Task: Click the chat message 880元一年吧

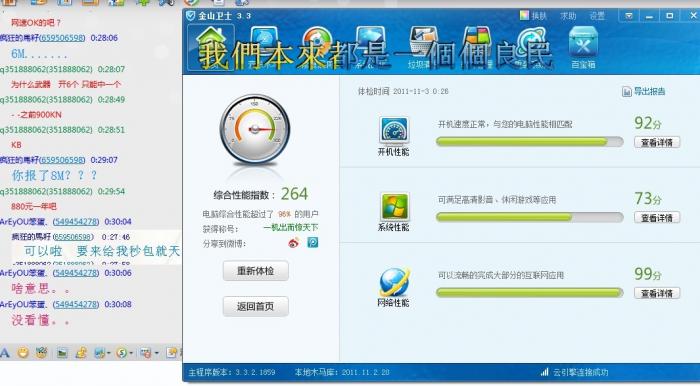Action: [34, 207]
